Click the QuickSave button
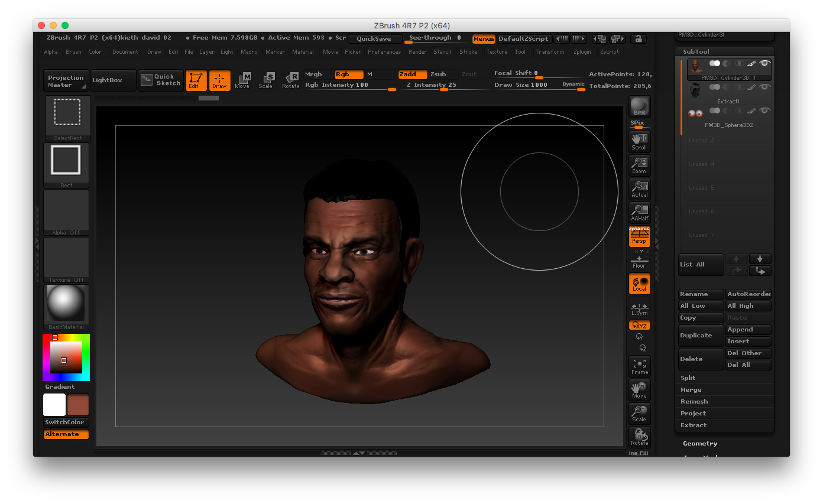Screen dimensions: 823x504 pyautogui.click(x=374, y=39)
